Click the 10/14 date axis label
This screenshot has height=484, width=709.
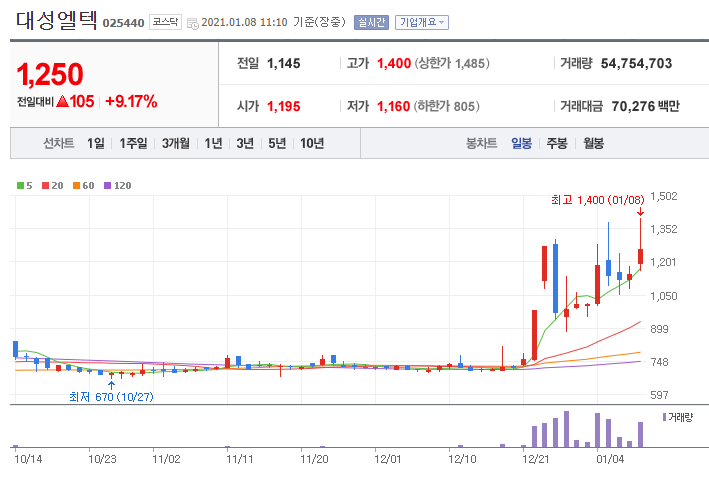coord(28,459)
